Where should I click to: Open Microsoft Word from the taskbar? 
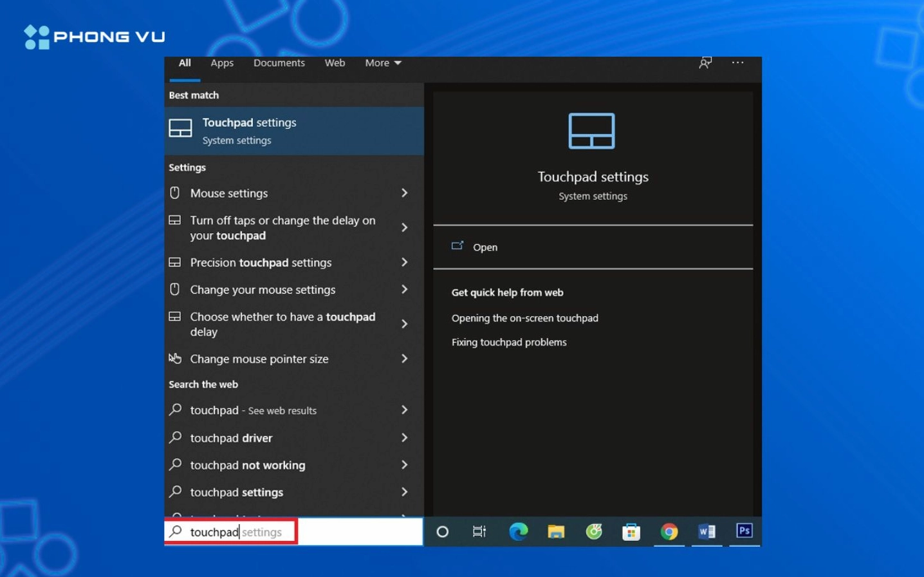click(707, 531)
